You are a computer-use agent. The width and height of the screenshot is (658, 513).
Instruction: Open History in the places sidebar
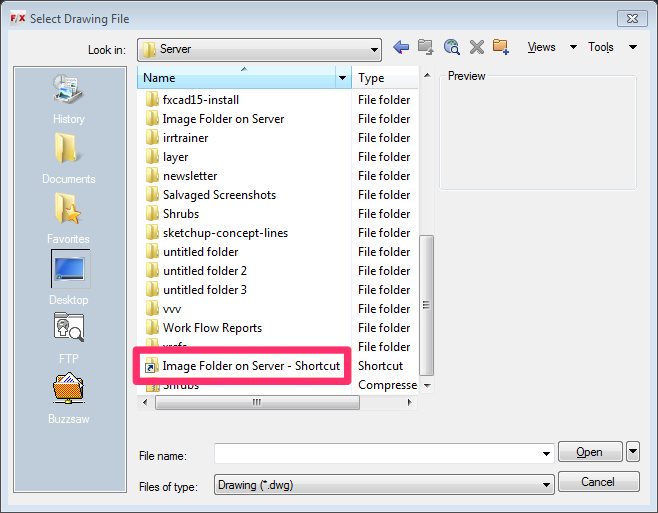click(x=69, y=99)
